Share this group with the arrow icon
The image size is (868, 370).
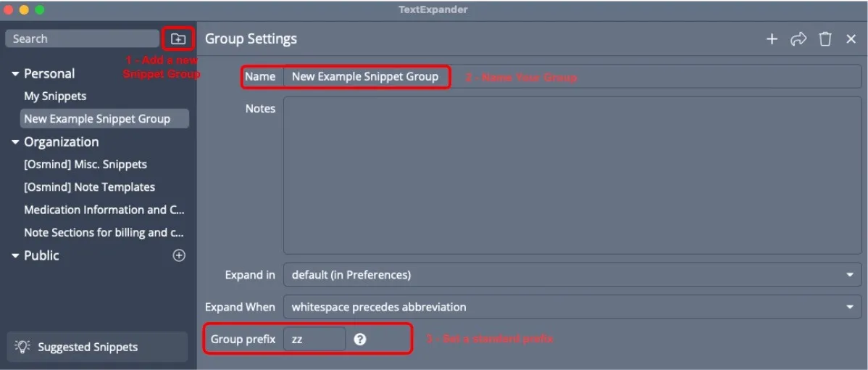(798, 39)
